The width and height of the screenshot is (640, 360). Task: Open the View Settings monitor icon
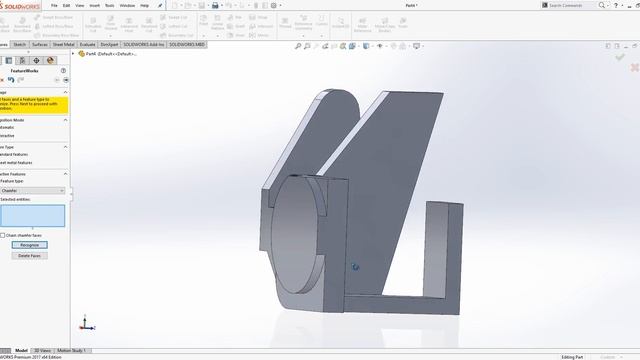click(416, 46)
